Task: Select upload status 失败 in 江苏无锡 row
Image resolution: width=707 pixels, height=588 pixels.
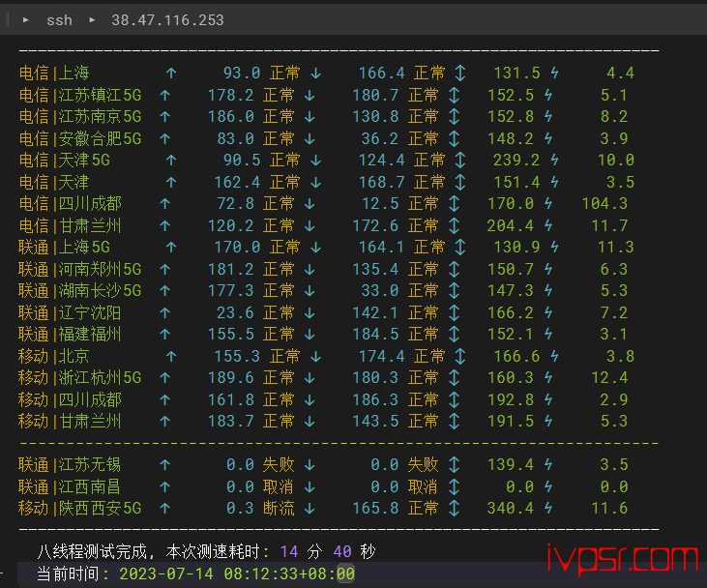Action: pyautogui.click(x=279, y=464)
